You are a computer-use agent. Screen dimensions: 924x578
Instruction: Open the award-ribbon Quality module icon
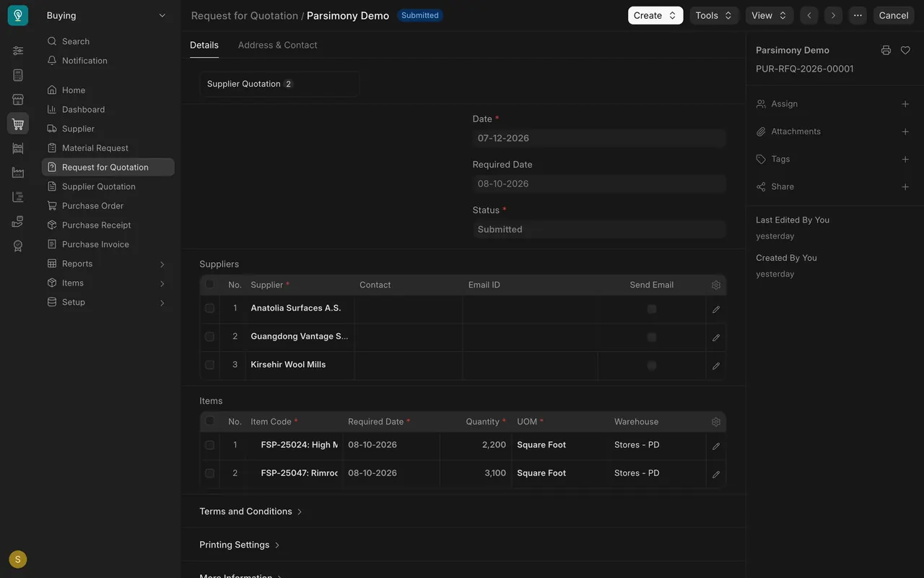(18, 246)
